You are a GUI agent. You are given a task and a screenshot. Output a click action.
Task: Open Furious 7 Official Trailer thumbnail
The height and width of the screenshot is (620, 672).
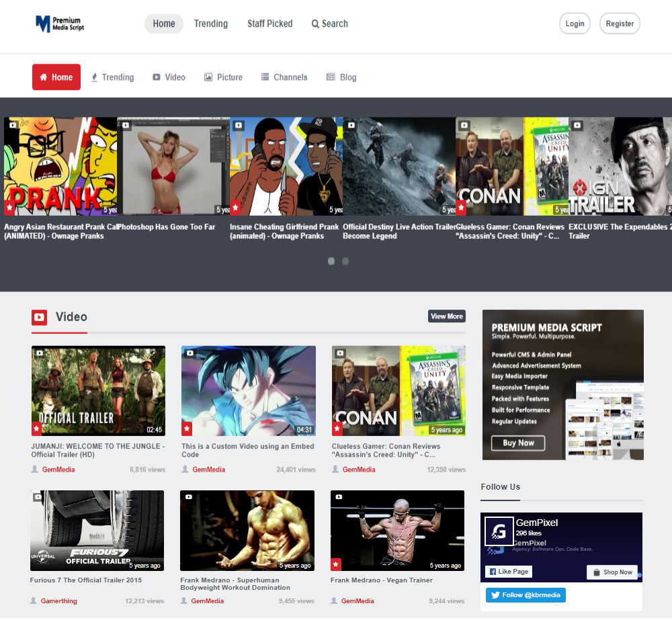click(x=97, y=531)
